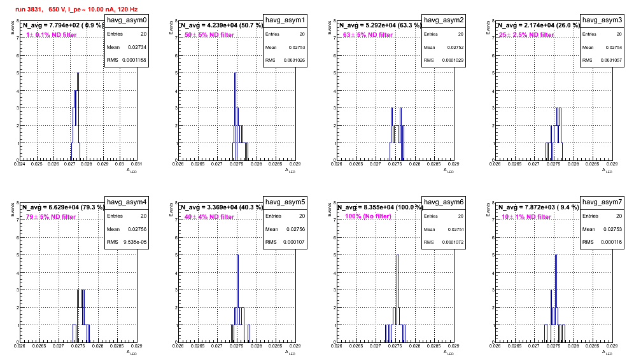Click the blue histogram in havg_asym5 plot
This screenshot has height=364, width=634.
(240, 299)
